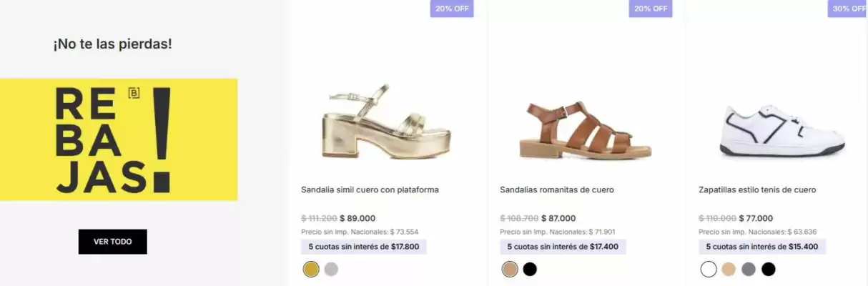This screenshot has width=868, height=286.
Task: Select gold color for platform sandal
Action: (x=311, y=270)
